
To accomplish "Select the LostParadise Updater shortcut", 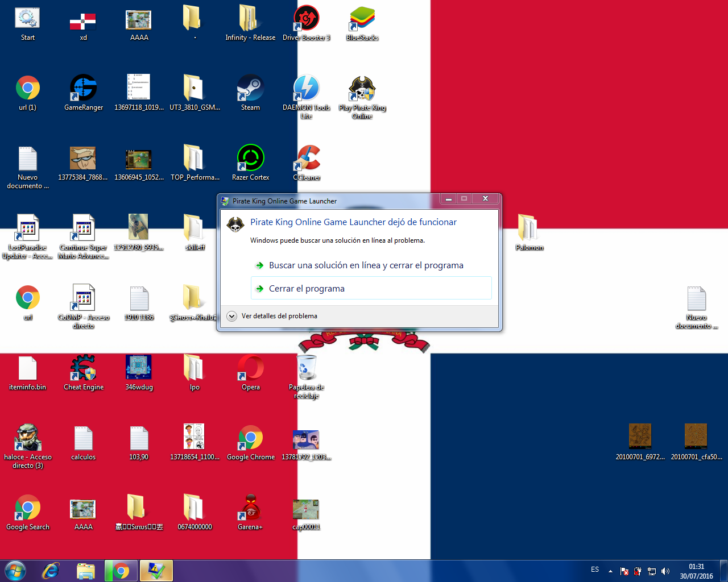I will point(27,237).
